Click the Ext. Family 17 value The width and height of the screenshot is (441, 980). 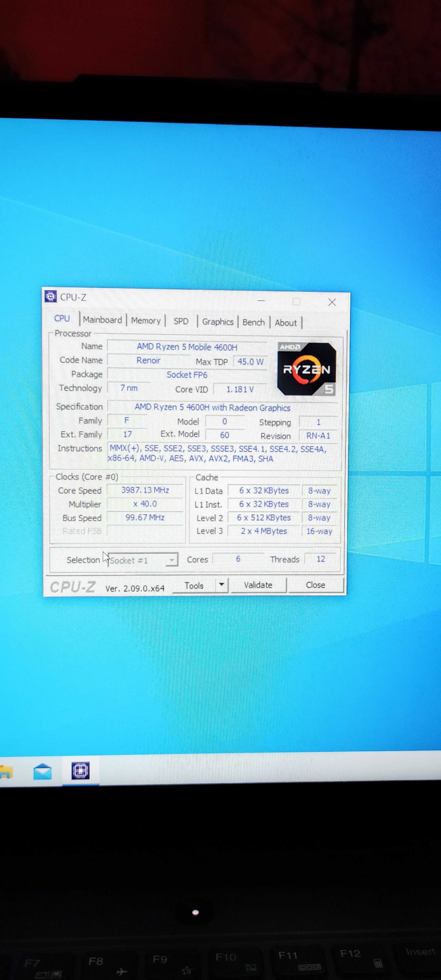tap(127, 434)
